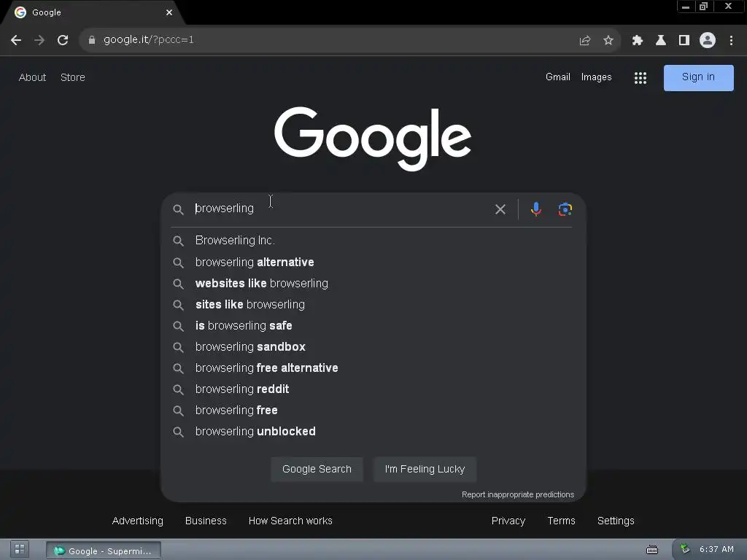The height and width of the screenshot is (560, 747).
Task: Click the Sign in button
Action: [x=698, y=77]
